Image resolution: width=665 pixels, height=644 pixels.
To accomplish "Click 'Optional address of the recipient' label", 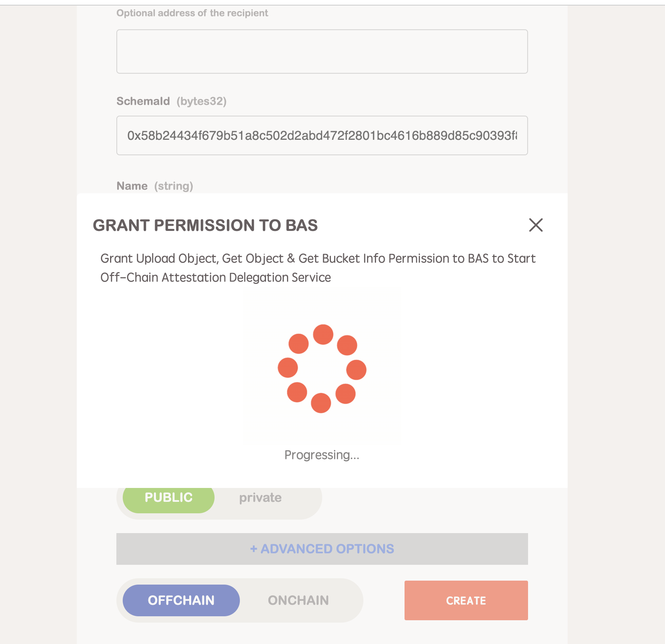I will point(192,13).
